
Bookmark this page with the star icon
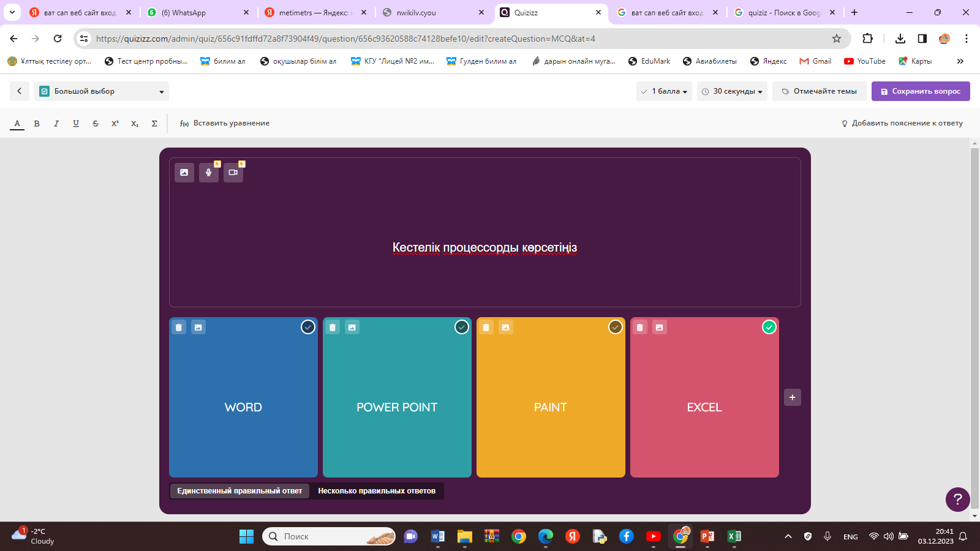837,39
